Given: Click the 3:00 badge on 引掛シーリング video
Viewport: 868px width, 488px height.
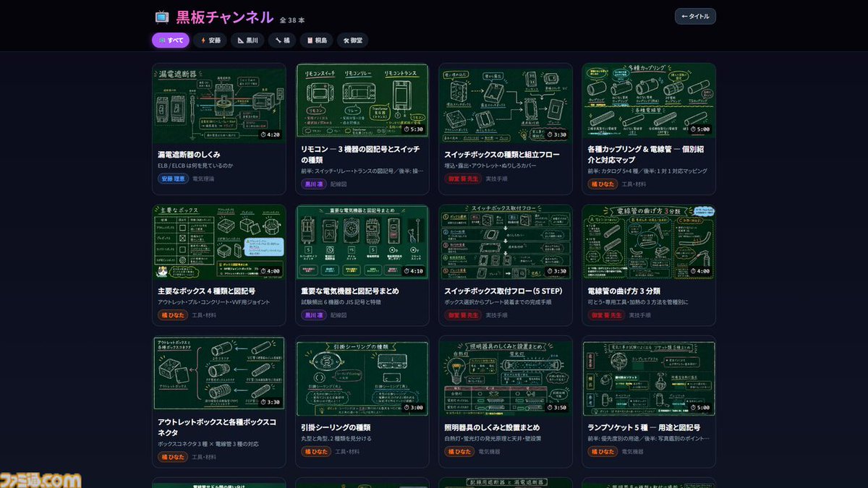Looking at the screenshot, I should (x=414, y=408).
